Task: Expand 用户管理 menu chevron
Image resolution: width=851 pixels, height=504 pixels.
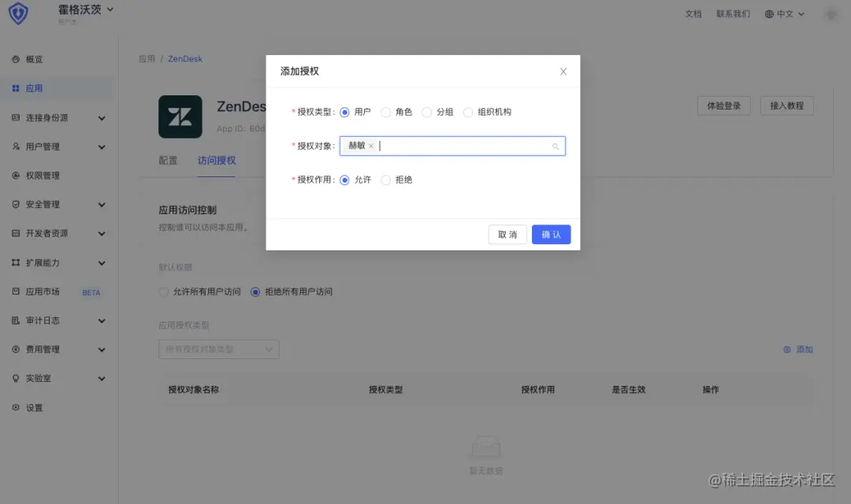Action: (102, 147)
